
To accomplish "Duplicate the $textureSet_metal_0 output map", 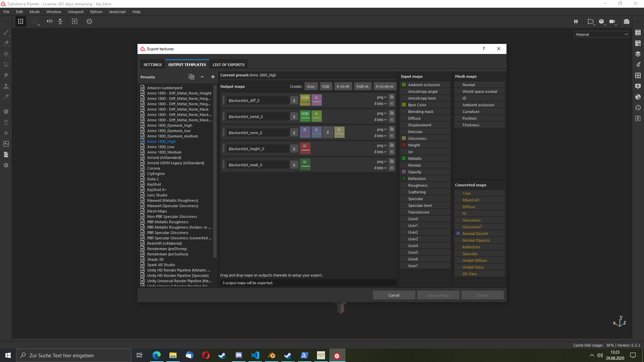I will click(x=392, y=113).
